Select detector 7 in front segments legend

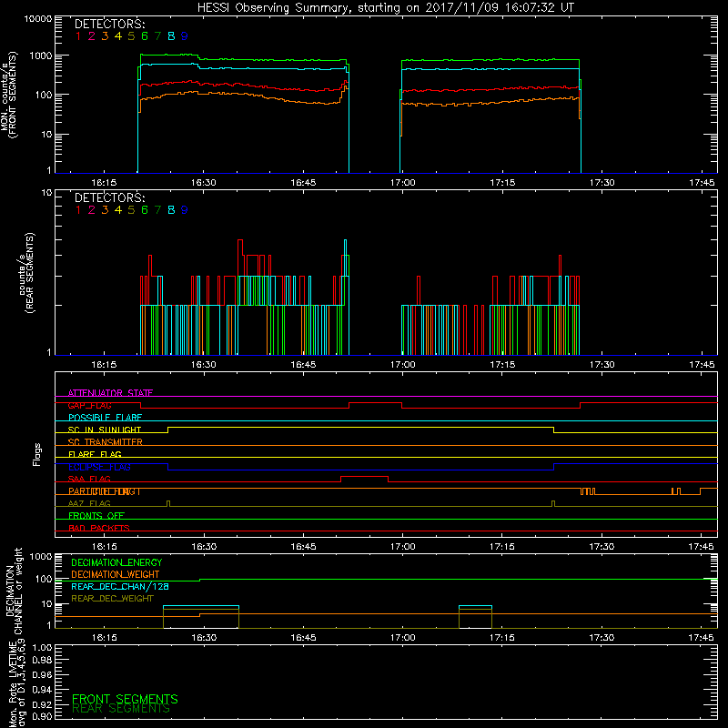[x=157, y=36]
